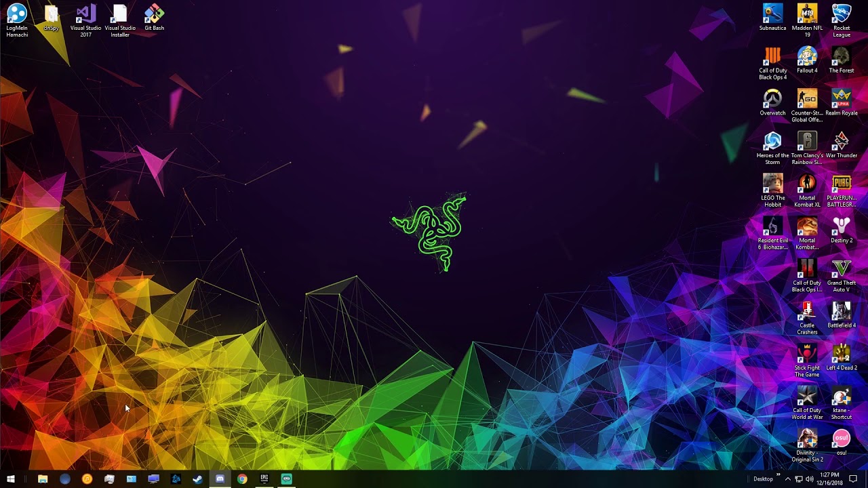
Task: Select Counter-Strike Global Offensive icon
Action: point(807,106)
